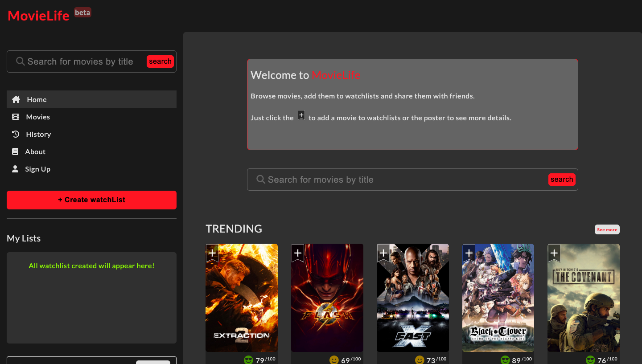
Task: Add Black Clover to watchlist via plus bookmark
Action: click(469, 253)
